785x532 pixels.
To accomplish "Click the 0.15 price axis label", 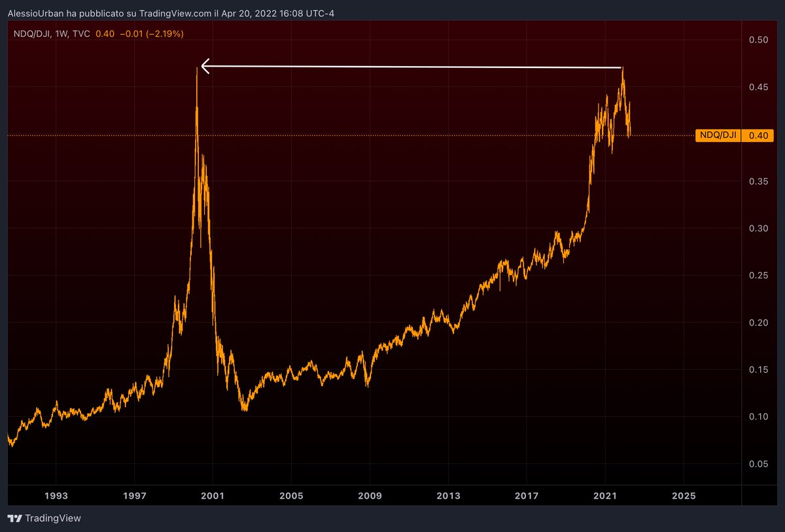I will [x=758, y=369].
